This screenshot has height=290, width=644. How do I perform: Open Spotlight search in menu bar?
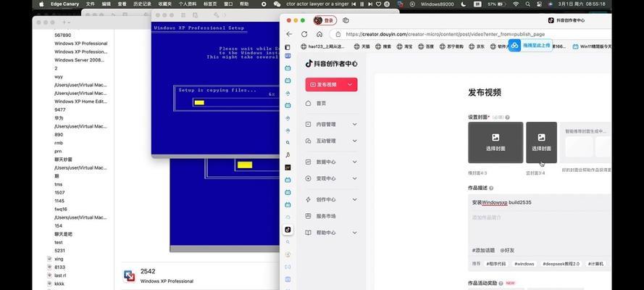(x=528, y=4)
